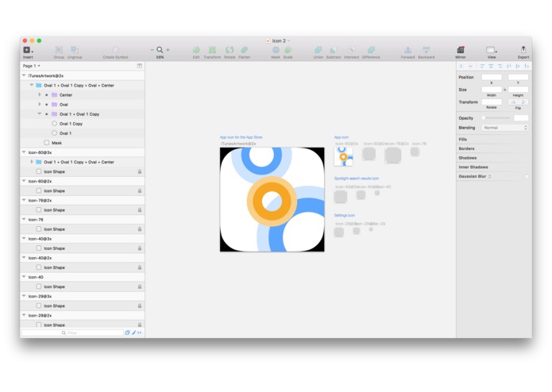Image resolution: width=552 pixels, height=392 pixels.
Task: Zoom out with the minus button
Action: (152, 50)
